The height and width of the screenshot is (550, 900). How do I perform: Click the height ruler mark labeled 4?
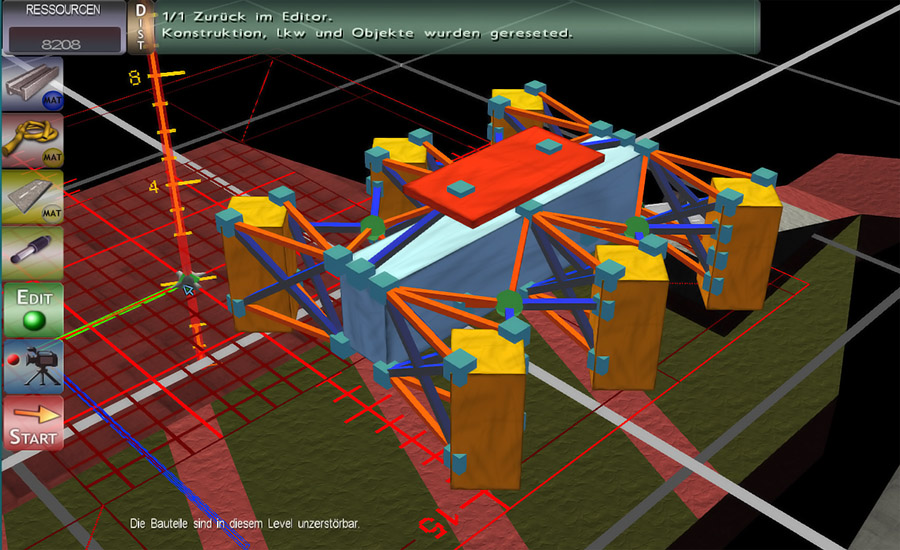tap(153, 187)
